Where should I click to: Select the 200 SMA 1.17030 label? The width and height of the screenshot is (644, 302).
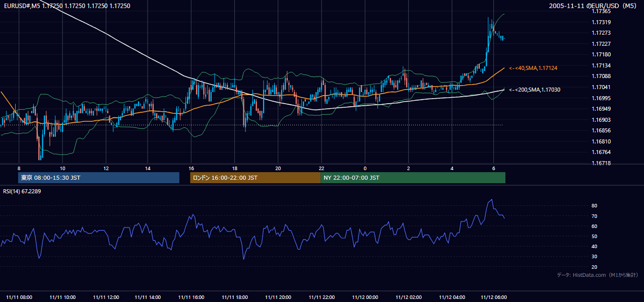pyautogui.click(x=535, y=90)
